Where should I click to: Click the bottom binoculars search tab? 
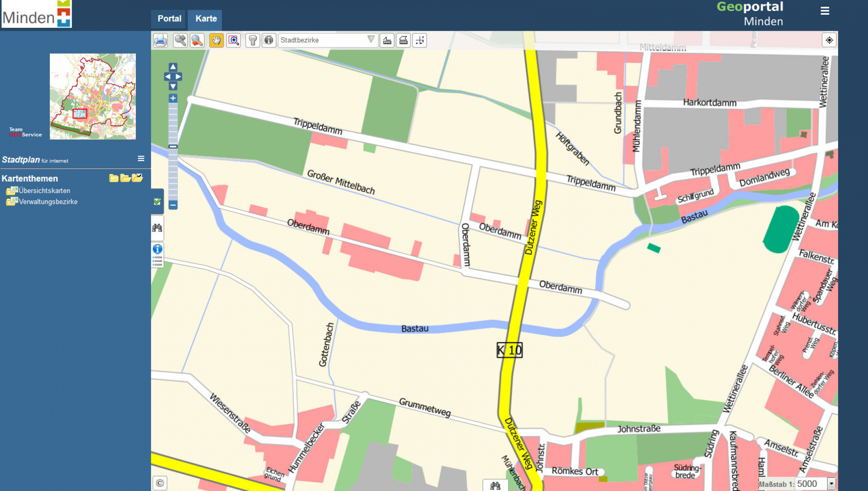(495, 486)
